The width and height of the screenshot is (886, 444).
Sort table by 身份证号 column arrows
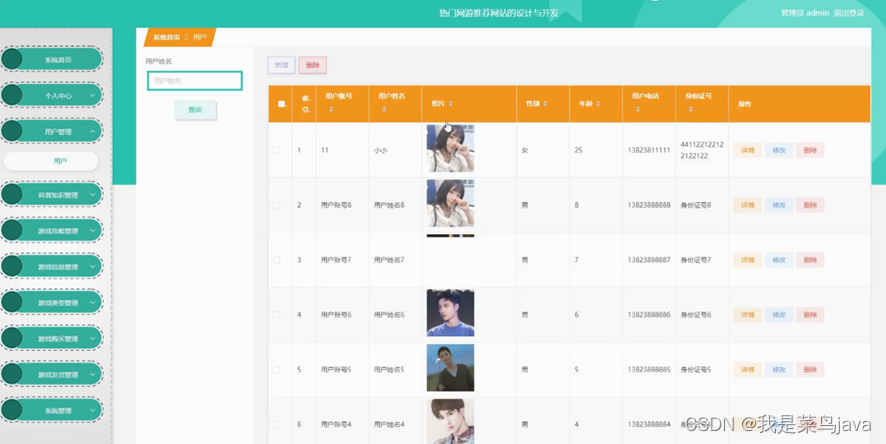(690, 110)
